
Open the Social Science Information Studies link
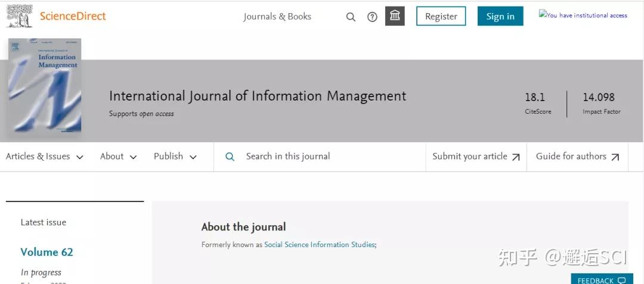click(x=320, y=245)
